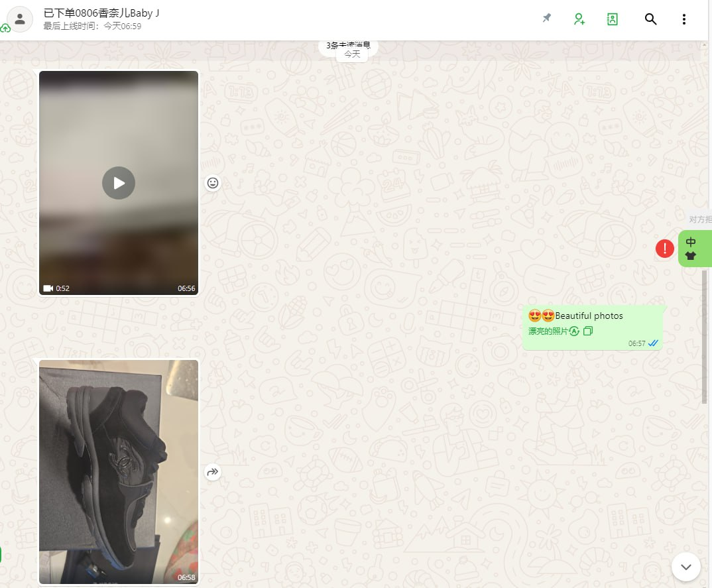The width and height of the screenshot is (712, 588).
Task: Copy the translated text with copy icon
Action: (588, 331)
